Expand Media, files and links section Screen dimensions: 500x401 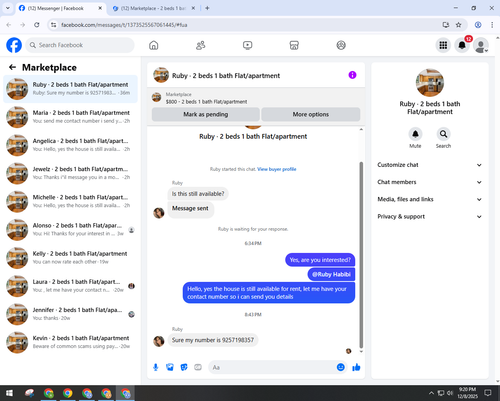pos(430,199)
